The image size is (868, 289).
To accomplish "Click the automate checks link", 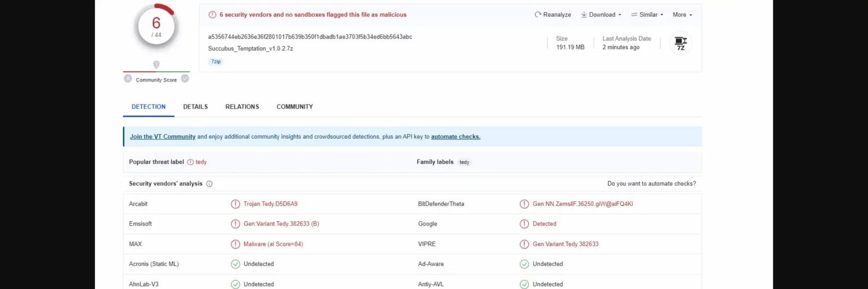I will click(x=455, y=137).
